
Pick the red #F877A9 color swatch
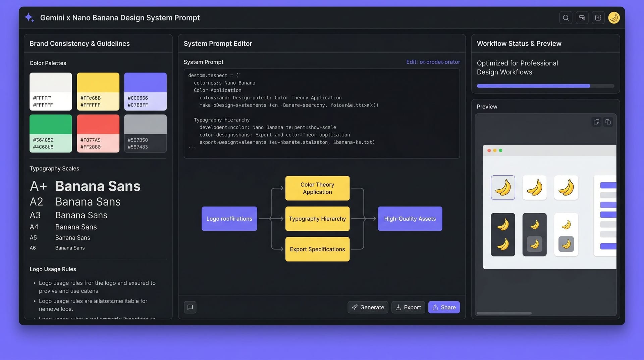click(x=98, y=133)
